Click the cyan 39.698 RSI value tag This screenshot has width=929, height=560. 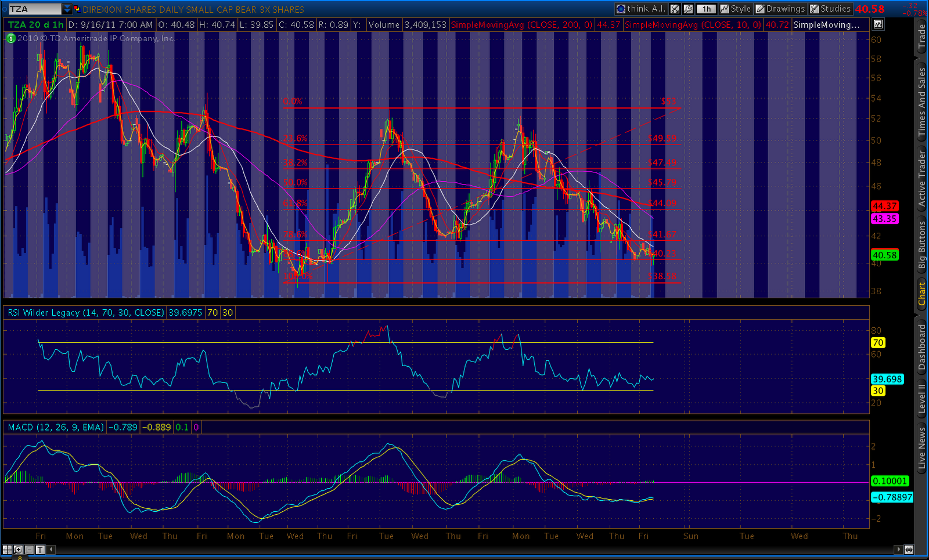(x=887, y=379)
